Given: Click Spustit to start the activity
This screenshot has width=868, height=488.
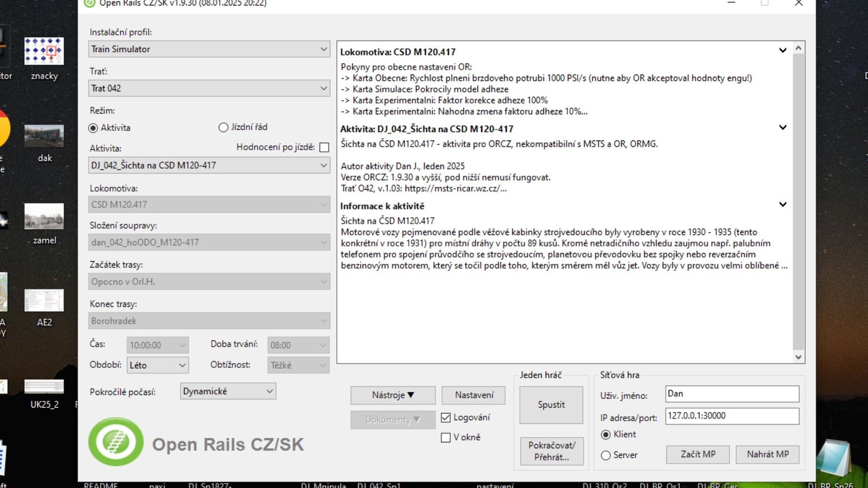Looking at the screenshot, I should (551, 405).
